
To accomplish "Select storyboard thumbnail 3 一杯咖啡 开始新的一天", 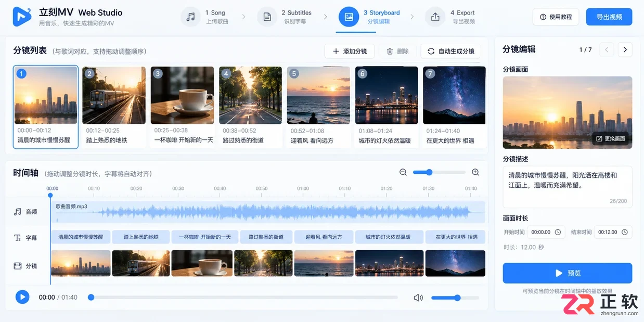I will point(182,107).
